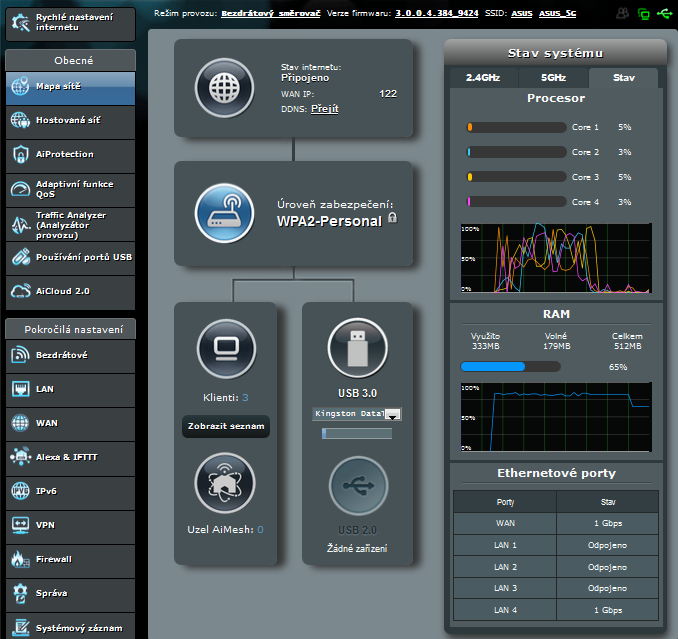The width and height of the screenshot is (678, 639).
Task: Follow the DDNS Přejít link
Action: point(324,108)
